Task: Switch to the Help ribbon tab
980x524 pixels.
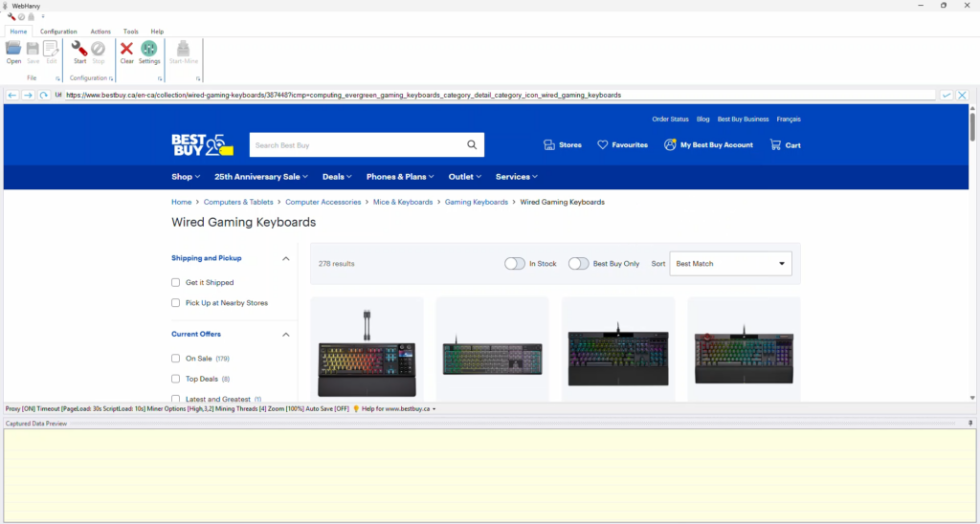Action: (157, 32)
